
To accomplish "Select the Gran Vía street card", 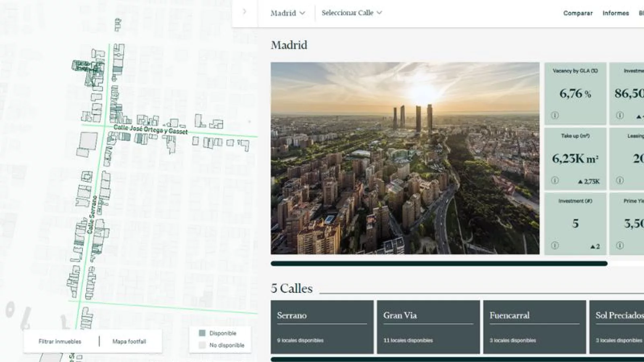I will tap(428, 327).
